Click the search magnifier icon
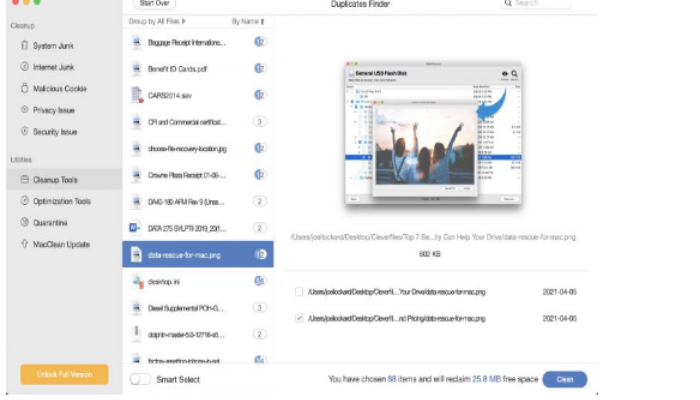This screenshot has height=400, width=700. pos(508,4)
